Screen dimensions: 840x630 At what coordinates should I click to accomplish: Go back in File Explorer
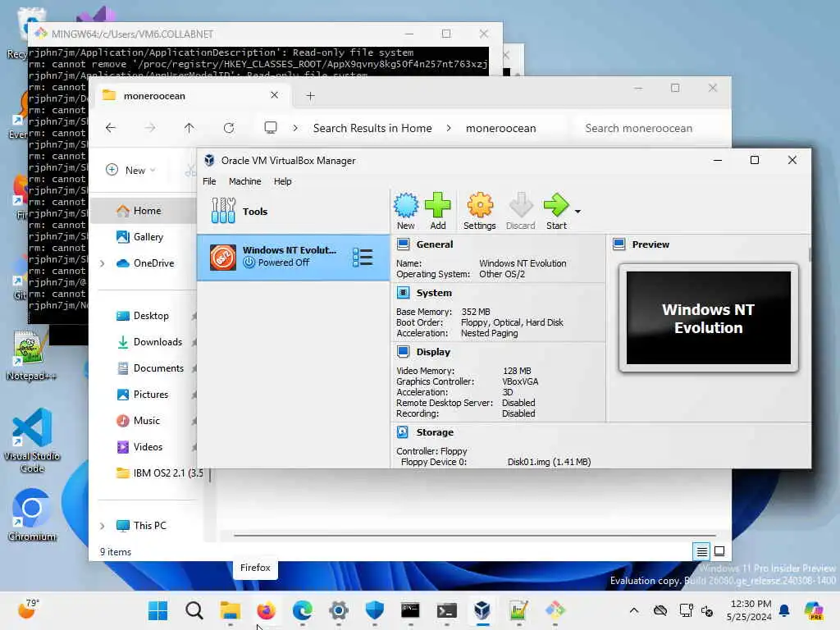[111, 128]
